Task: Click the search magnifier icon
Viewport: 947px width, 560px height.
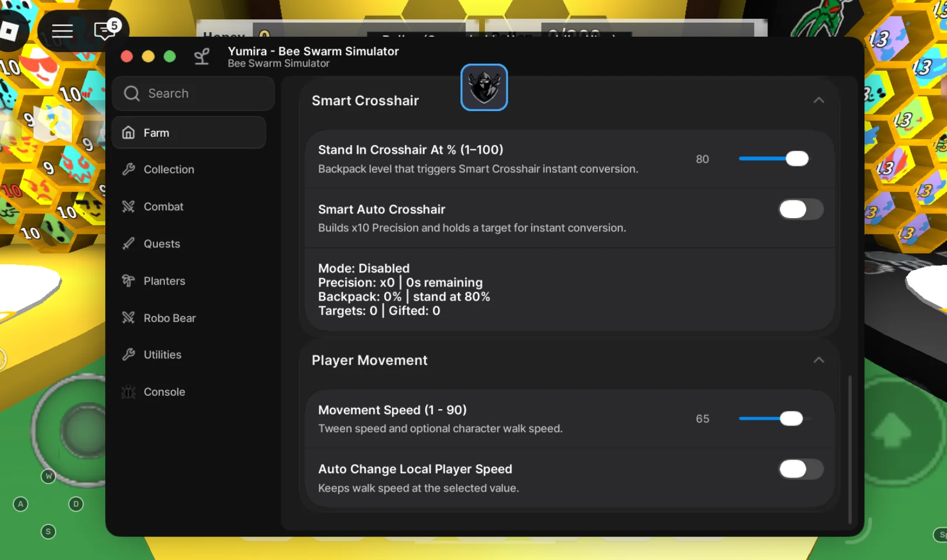Action: click(132, 94)
